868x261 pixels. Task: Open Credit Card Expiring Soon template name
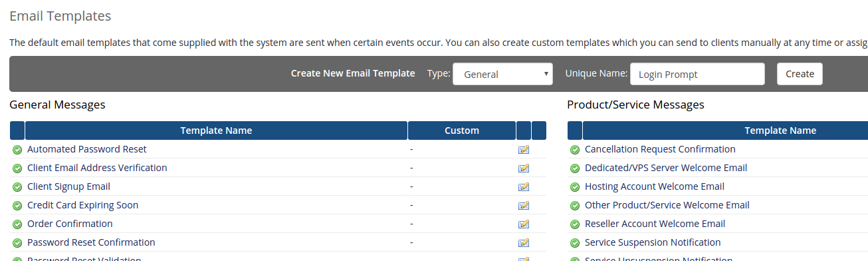point(83,205)
